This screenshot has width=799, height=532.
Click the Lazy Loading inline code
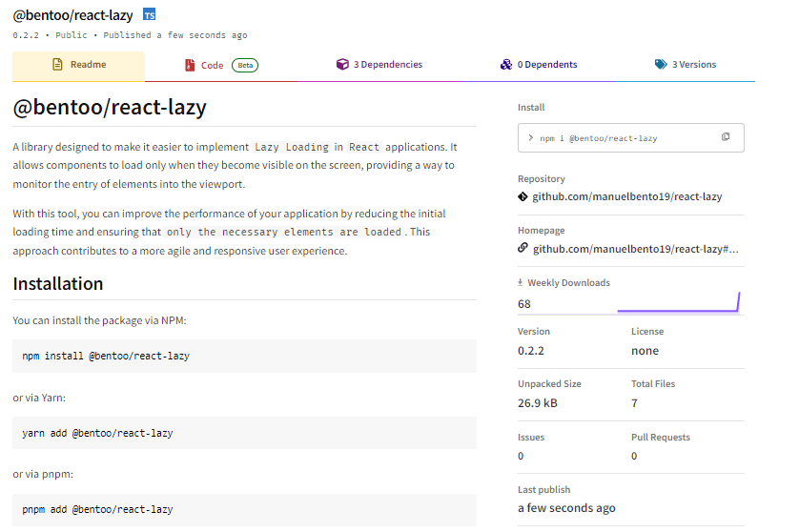(292, 147)
